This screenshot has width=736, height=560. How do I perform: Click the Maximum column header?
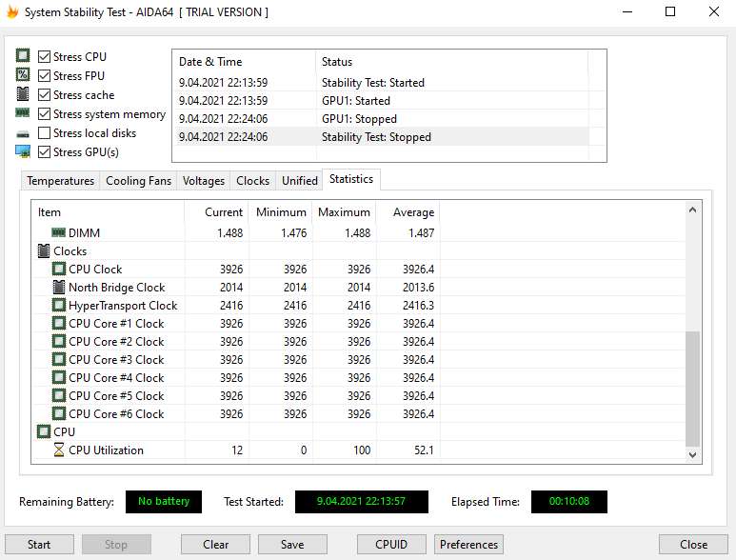344,212
